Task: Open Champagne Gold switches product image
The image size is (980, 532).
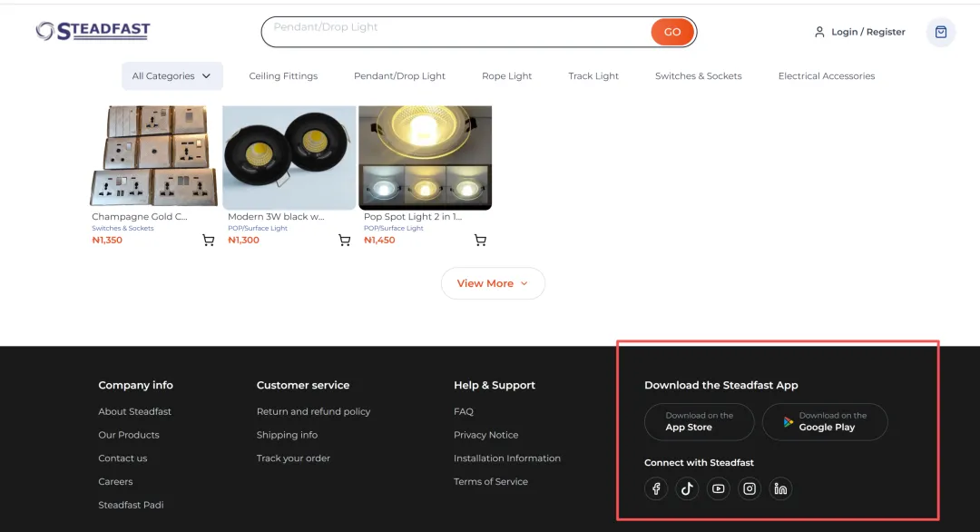Action: (x=153, y=155)
